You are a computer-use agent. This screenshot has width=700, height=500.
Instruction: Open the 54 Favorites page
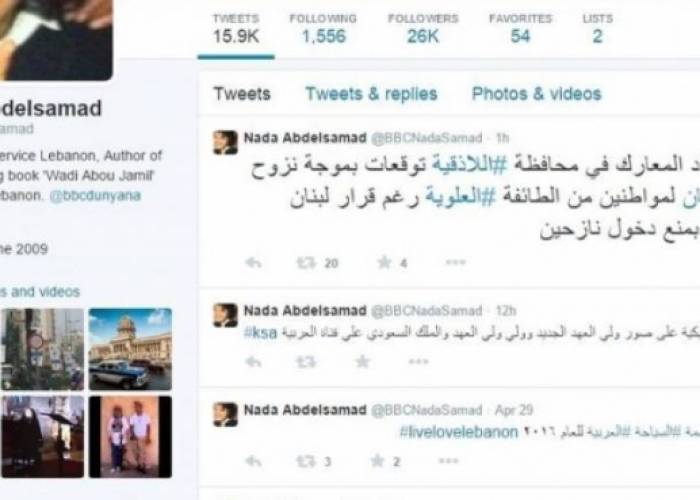(521, 29)
